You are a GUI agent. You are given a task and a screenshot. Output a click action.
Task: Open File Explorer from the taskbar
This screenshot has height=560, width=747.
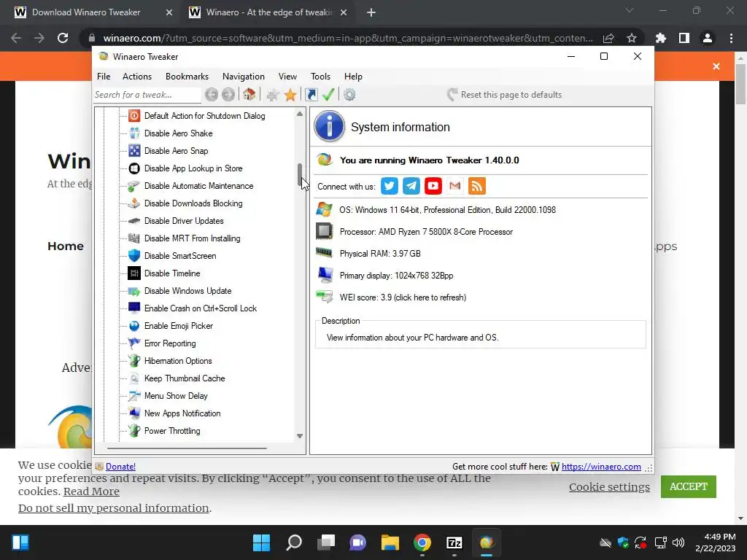pos(390,542)
